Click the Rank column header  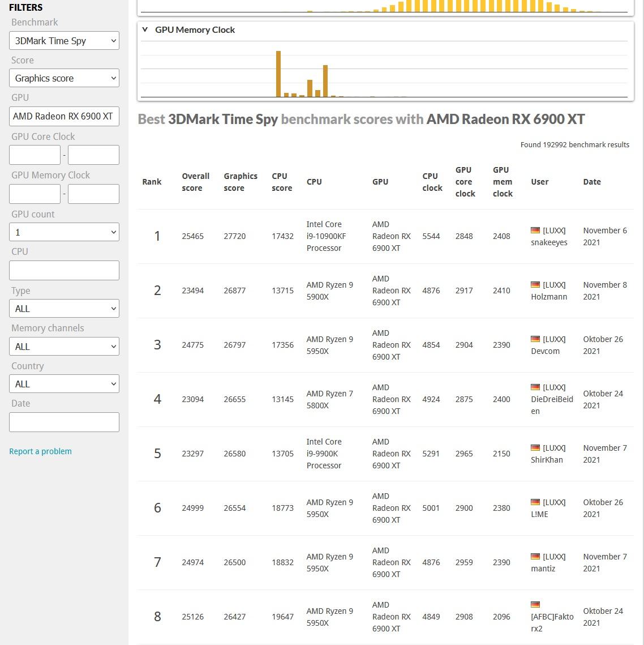tap(152, 182)
